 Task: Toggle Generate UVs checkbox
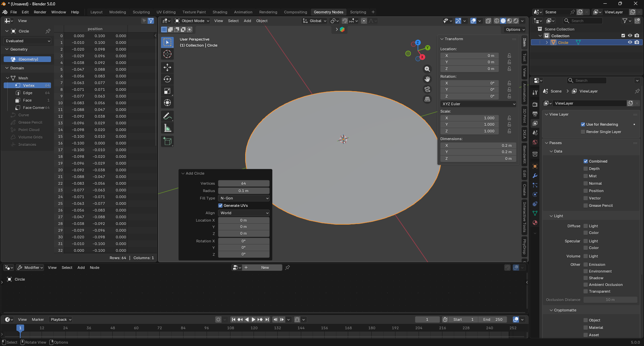pos(220,206)
